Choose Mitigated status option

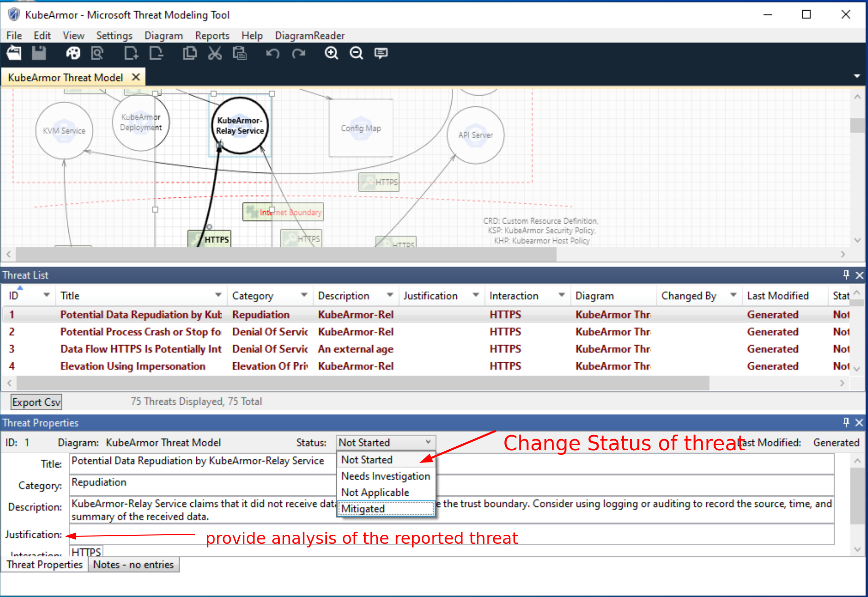(386, 508)
